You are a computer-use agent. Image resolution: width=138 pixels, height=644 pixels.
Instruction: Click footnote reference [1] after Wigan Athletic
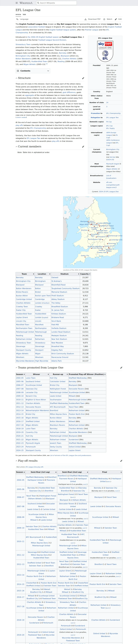click(x=47, y=64)
